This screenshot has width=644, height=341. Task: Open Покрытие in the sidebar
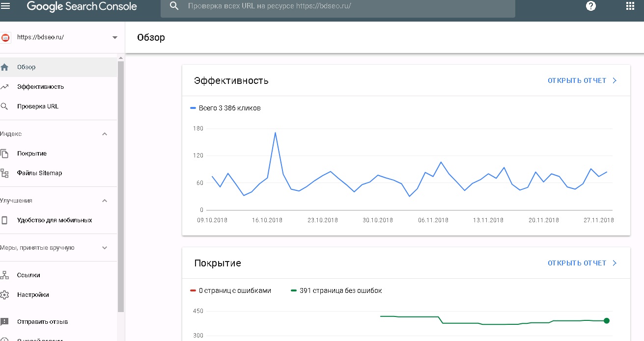coord(58,154)
